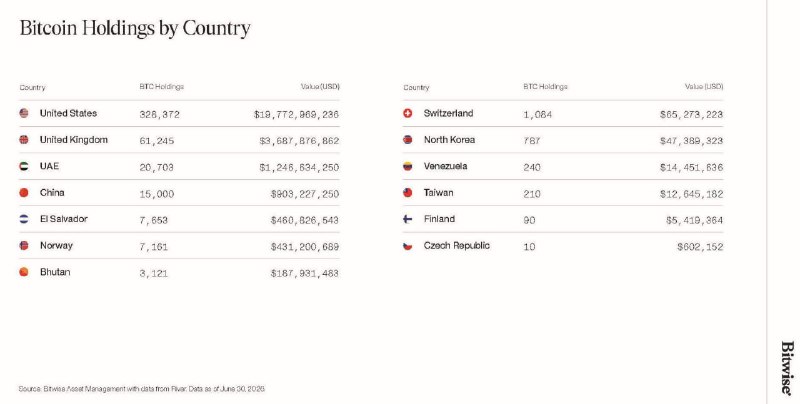Click the left table's Country header
Screen dimensions: 800x404
(33, 87)
